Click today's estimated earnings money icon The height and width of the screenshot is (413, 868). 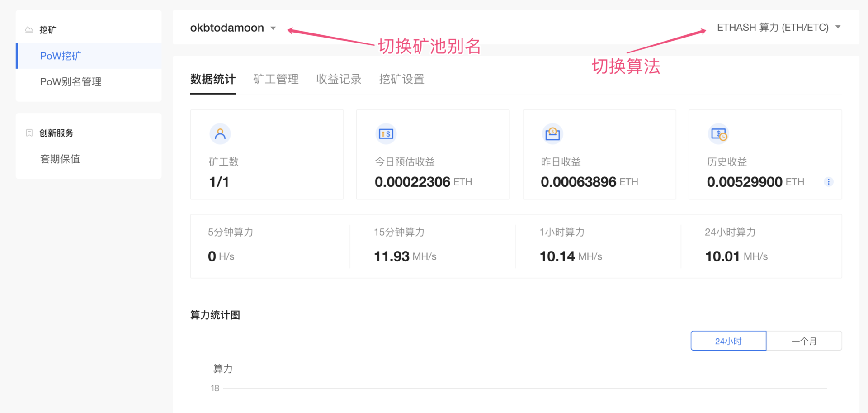pos(386,134)
